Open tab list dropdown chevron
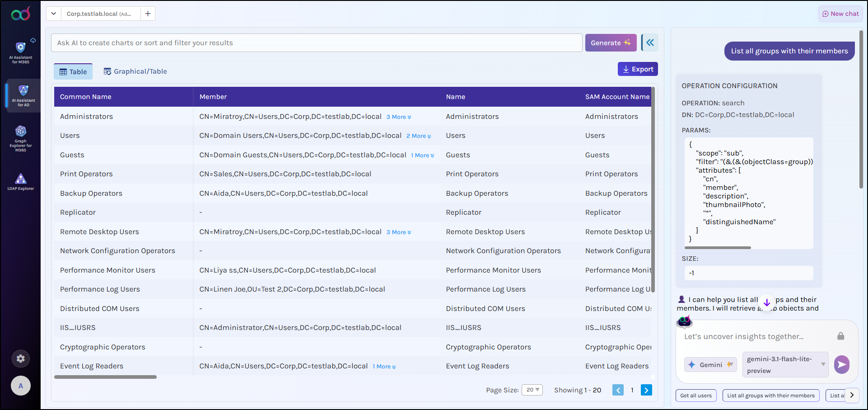 coord(54,14)
